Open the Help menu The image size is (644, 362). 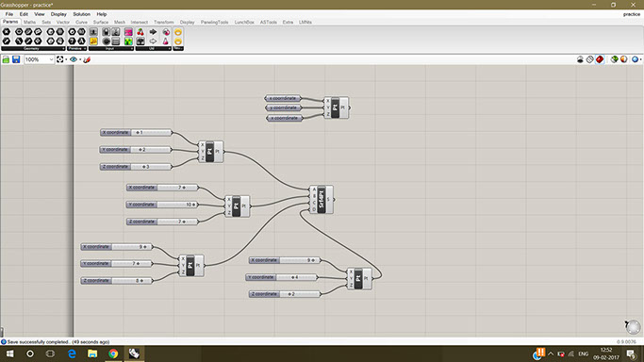point(102,14)
